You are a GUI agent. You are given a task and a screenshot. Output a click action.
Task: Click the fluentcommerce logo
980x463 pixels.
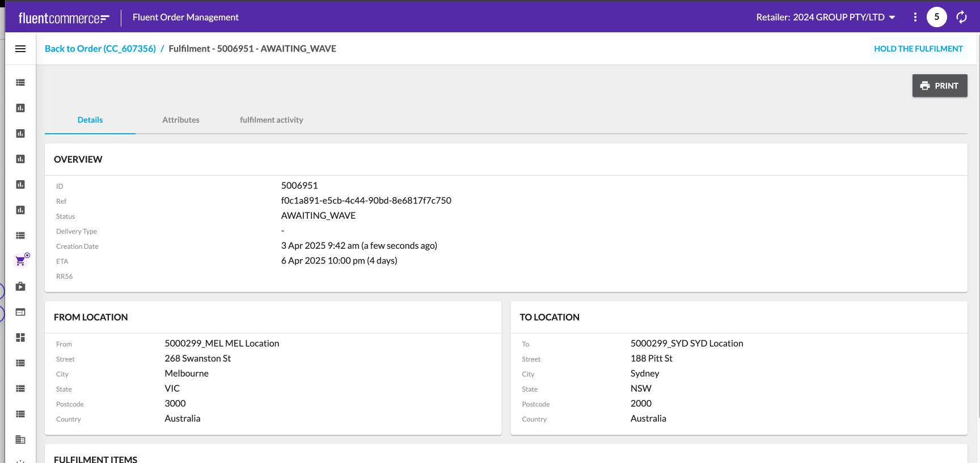(64, 18)
